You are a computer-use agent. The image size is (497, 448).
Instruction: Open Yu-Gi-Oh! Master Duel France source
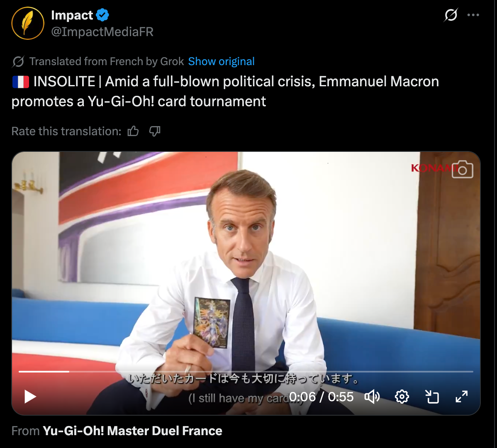pos(132,431)
